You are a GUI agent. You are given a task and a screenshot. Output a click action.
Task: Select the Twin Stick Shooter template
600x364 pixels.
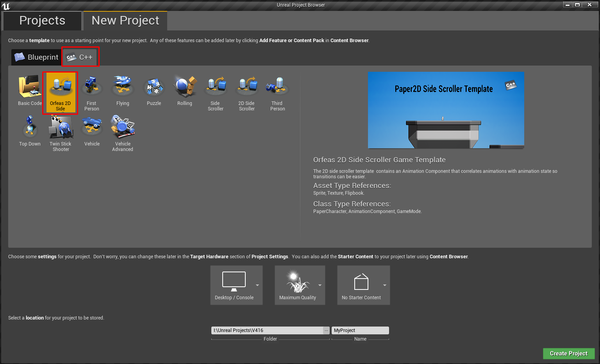click(61, 133)
